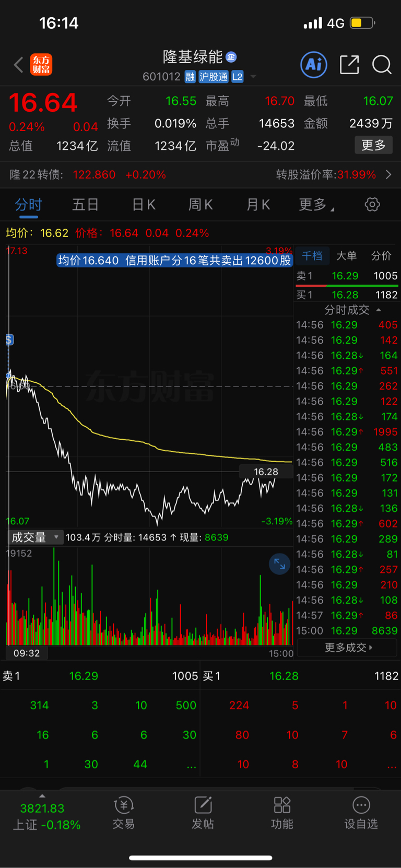Image resolution: width=401 pixels, height=868 pixels.
Task: Tap buy order quantity 224
Action: click(x=239, y=705)
